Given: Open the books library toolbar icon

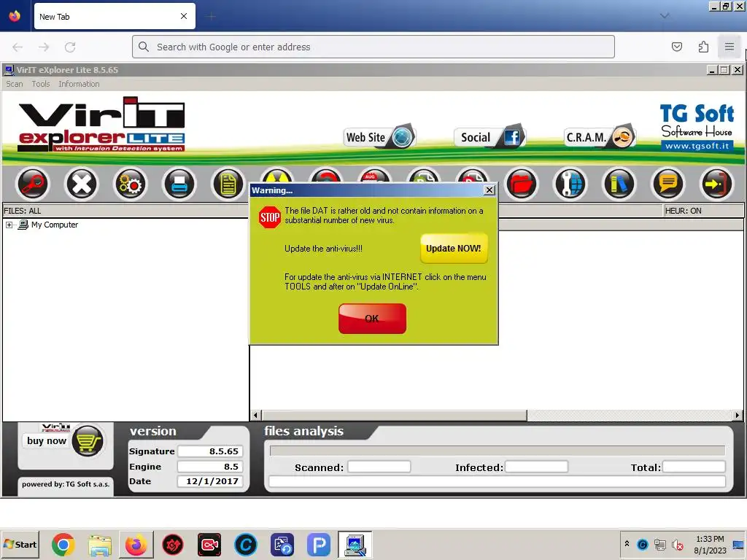Looking at the screenshot, I should click(619, 184).
